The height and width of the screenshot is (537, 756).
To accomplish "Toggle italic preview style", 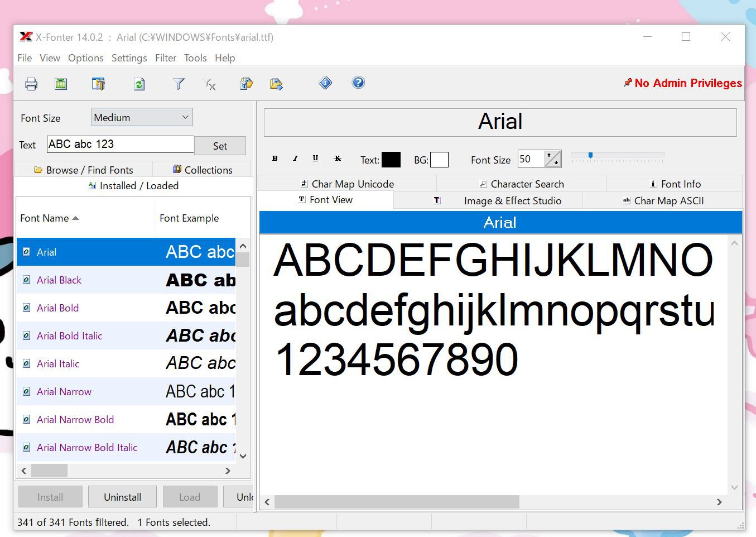I will click(295, 159).
